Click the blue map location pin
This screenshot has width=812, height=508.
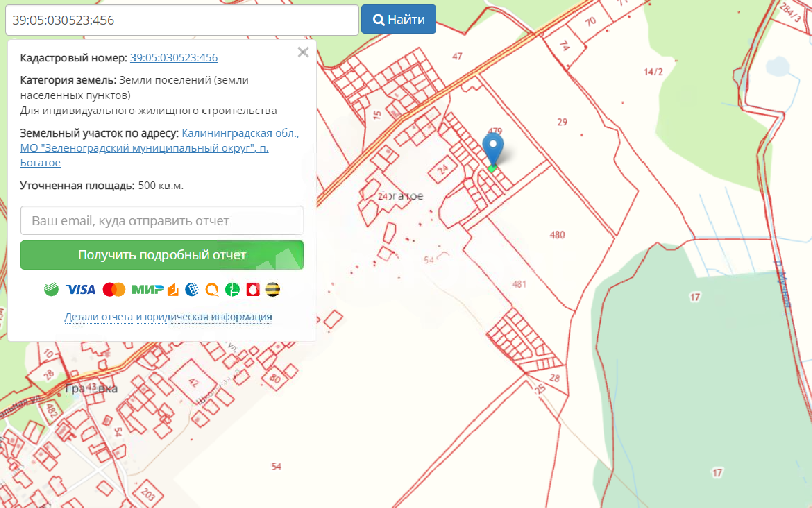pos(493,148)
